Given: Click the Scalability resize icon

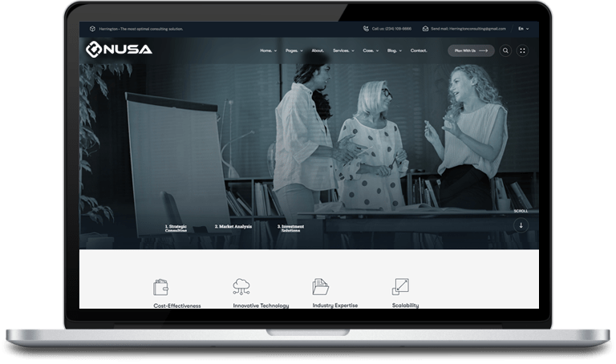Looking at the screenshot, I should [400, 287].
